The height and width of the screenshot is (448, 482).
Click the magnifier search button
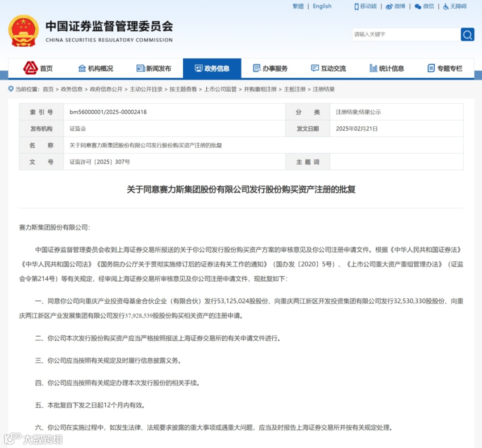click(x=467, y=34)
